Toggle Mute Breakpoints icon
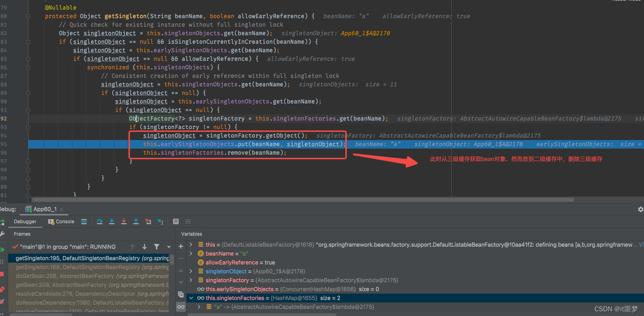The width and height of the screenshot is (644, 316). tap(2, 301)
